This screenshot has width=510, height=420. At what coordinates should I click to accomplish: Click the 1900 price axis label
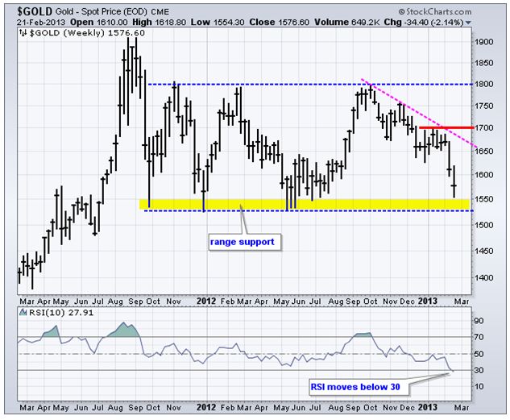pyautogui.click(x=483, y=42)
